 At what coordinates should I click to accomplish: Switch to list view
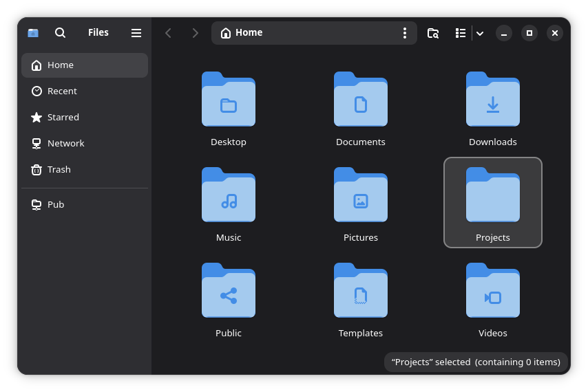(x=461, y=33)
